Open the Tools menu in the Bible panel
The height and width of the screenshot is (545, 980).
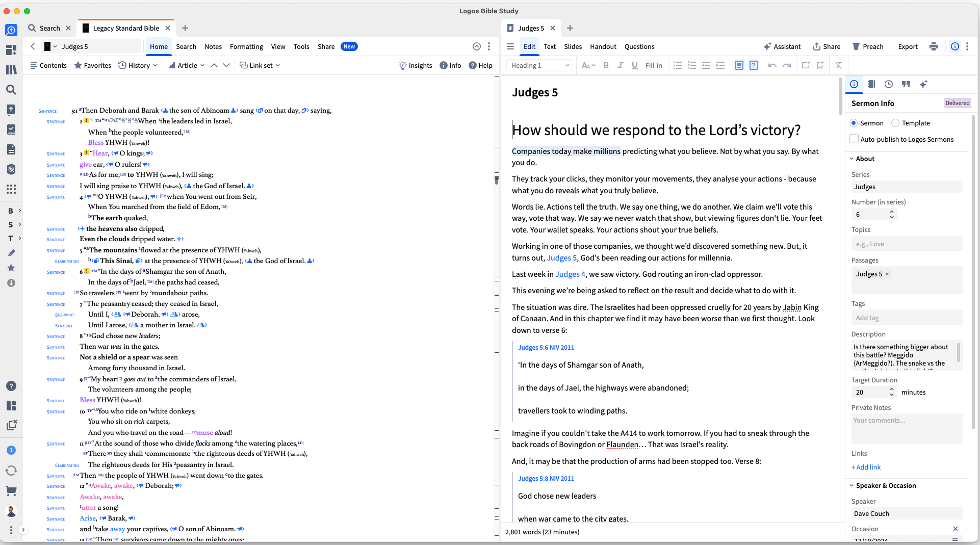pos(301,46)
